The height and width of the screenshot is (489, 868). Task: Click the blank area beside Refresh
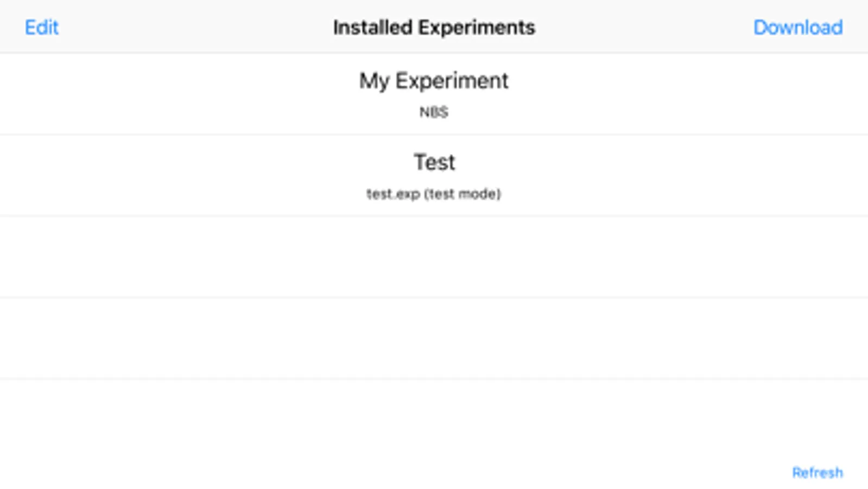pos(597,472)
